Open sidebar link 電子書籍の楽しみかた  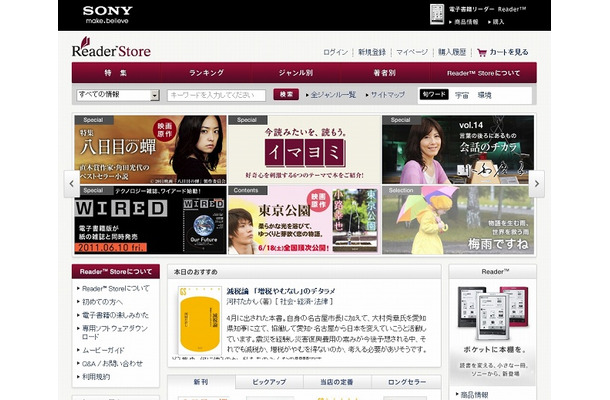click(x=115, y=315)
